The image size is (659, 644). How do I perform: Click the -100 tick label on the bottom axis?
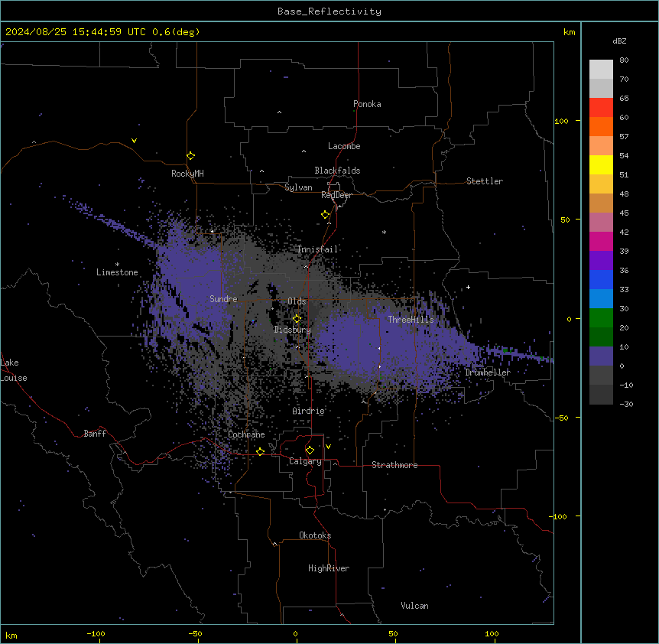(x=96, y=633)
